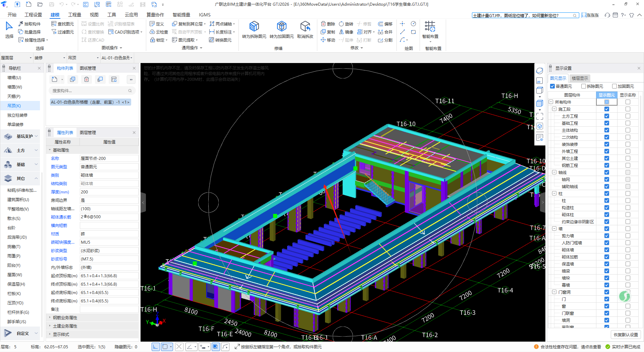Click the help search box at top

coord(525,15)
